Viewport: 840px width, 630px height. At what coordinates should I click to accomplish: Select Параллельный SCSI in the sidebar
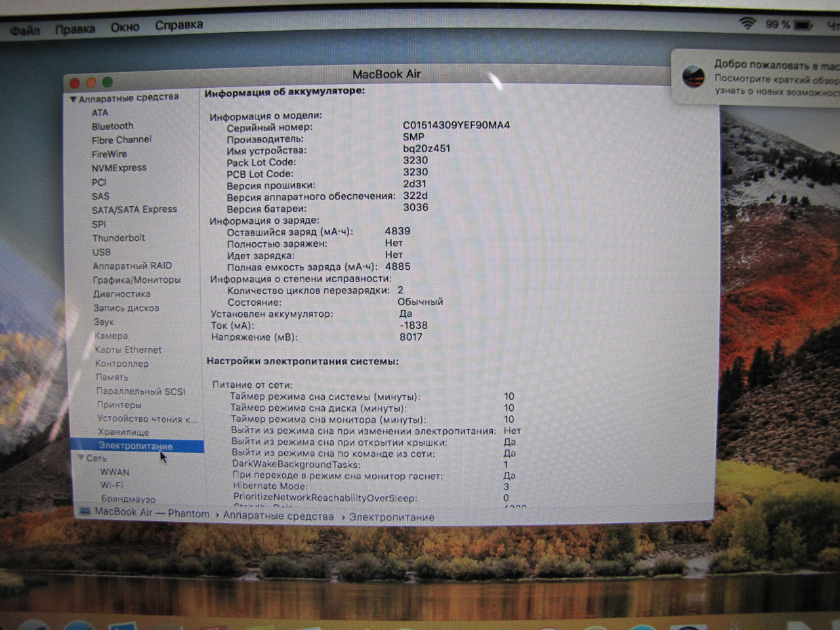[141, 391]
